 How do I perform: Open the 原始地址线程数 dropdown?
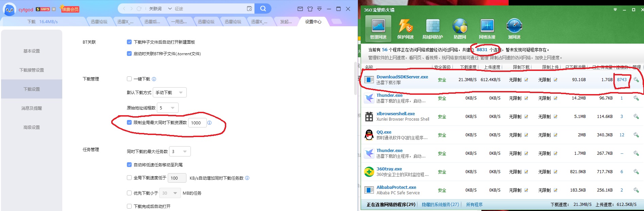pyautogui.click(x=167, y=108)
